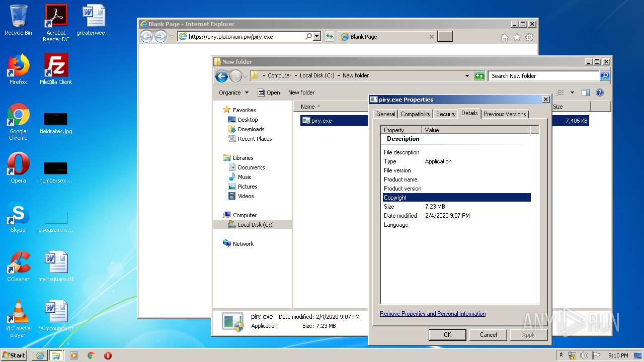Open Explorer Help question mark icon
The width and height of the screenshot is (644, 362).
[x=600, y=93]
